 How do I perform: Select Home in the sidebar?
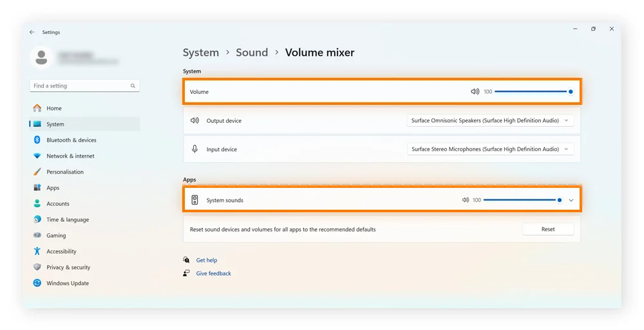54,109
